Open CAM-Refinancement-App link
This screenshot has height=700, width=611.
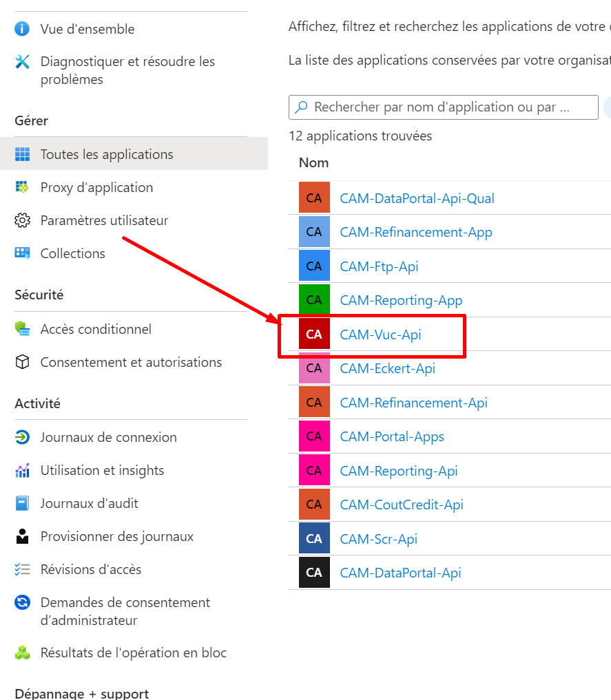[x=416, y=232]
